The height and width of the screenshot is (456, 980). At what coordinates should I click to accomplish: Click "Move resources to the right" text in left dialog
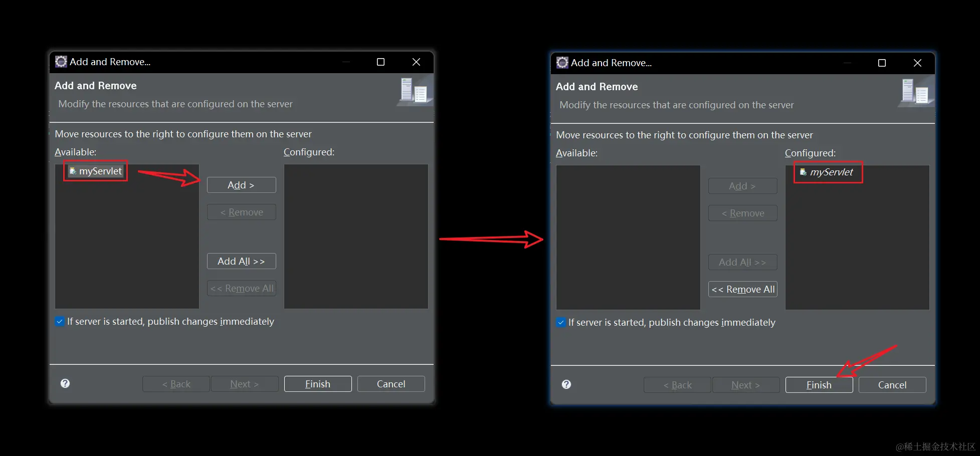[183, 134]
